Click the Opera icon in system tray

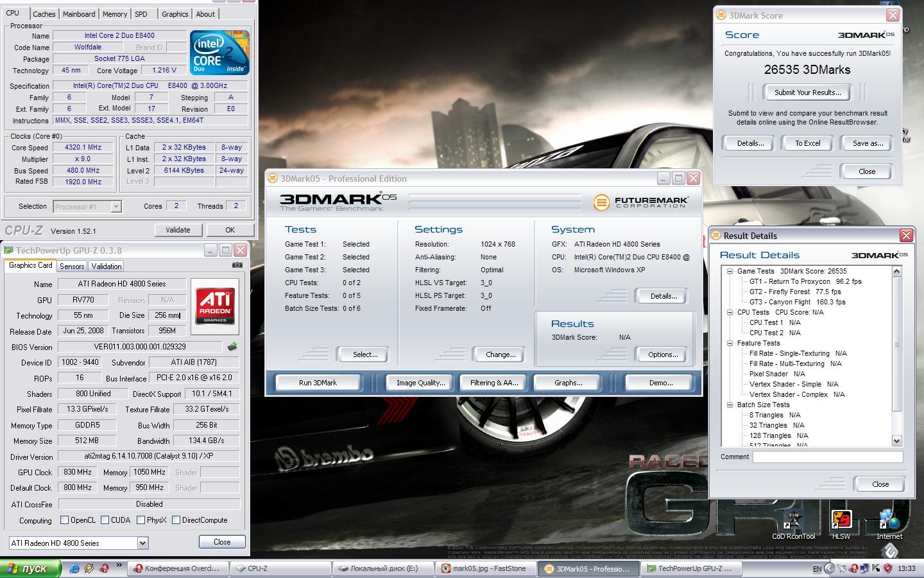[853, 568]
